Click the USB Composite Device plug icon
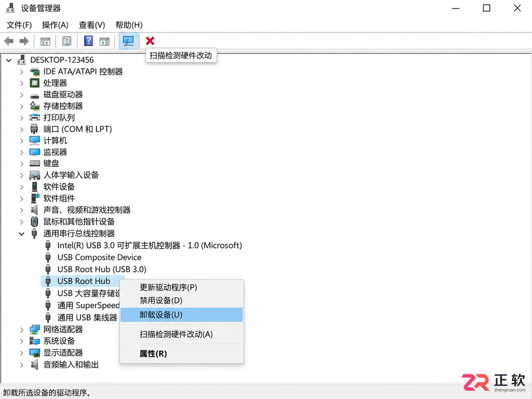Image resolution: width=532 pixels, height=399 pixels. tap(48, 257)
